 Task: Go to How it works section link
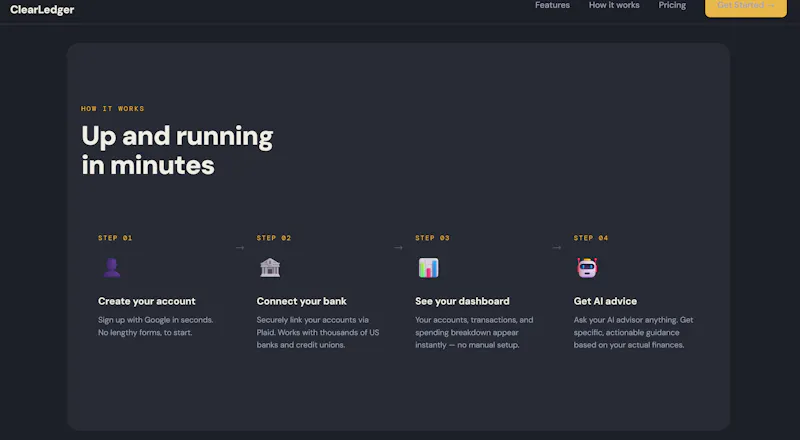tap(614, 5)
